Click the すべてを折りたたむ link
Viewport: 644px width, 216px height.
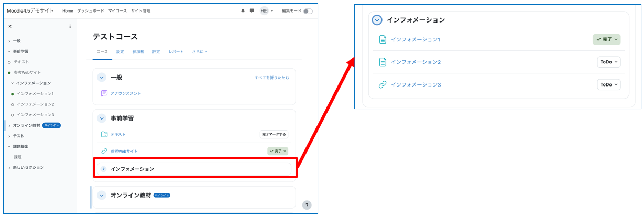pyautogui.click(x=271, y=78)
